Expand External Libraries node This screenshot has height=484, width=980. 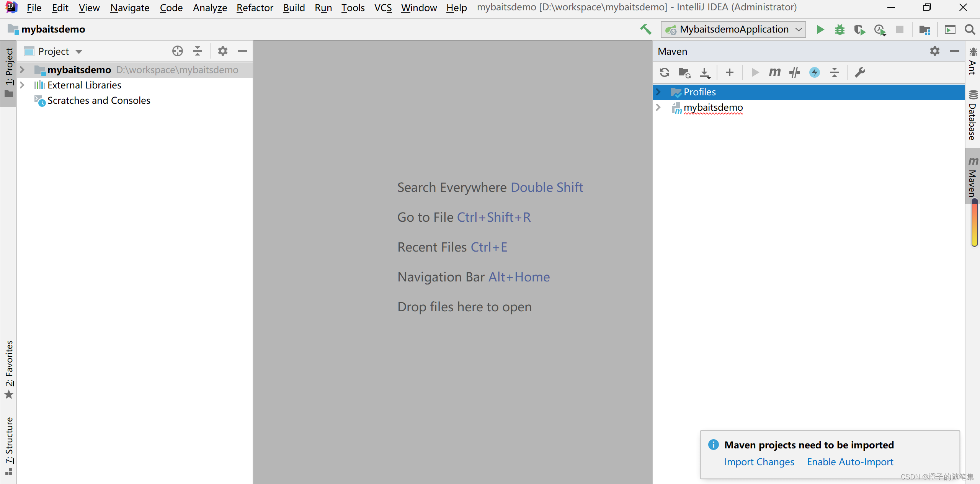pyautogui.click(x=22, y=85)
